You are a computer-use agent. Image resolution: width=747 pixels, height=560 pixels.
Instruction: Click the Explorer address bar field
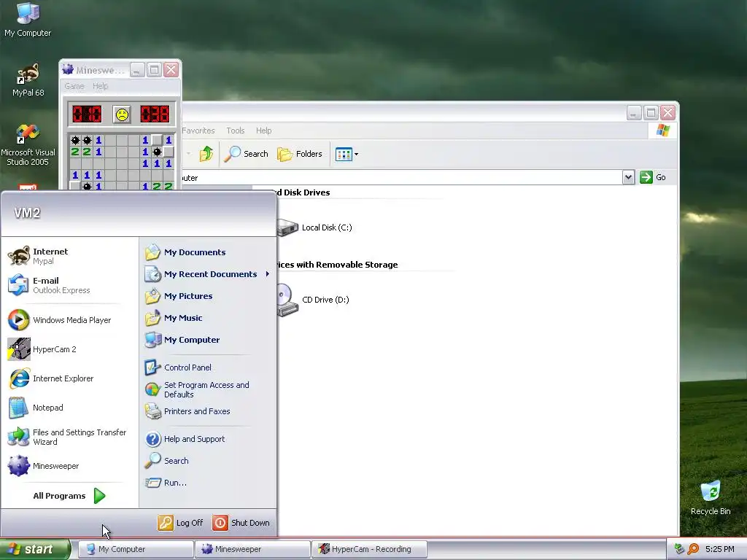click(x=402, y=178)
